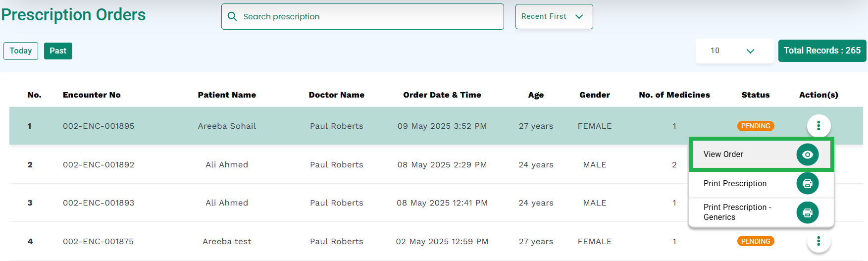Switch to the Today filter
Image resolution: width=868 pixels, height=261 pixels.
21,51
